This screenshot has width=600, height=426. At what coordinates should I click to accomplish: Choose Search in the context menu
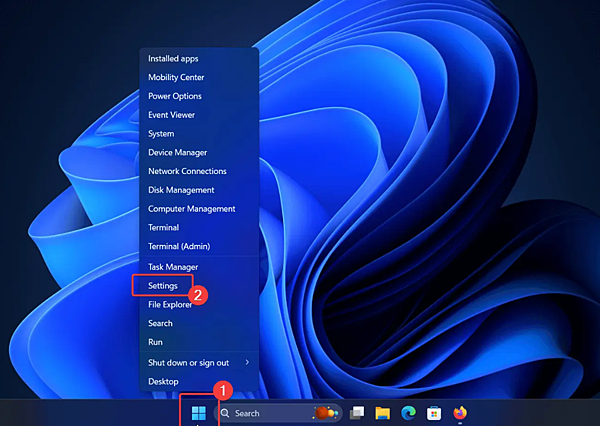(199, 323)
